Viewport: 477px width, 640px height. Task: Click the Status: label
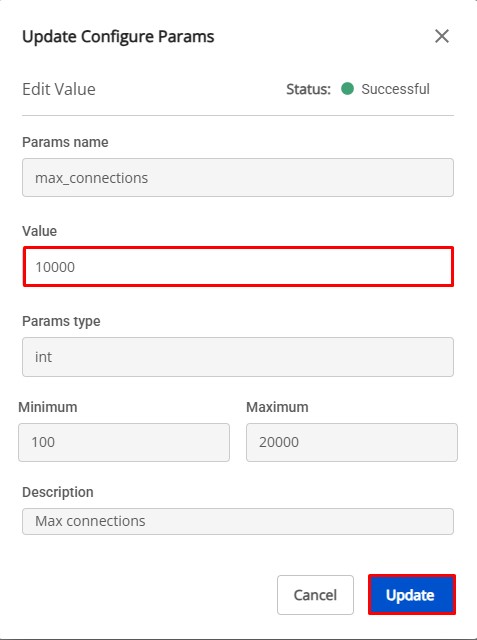pos(308,89)
